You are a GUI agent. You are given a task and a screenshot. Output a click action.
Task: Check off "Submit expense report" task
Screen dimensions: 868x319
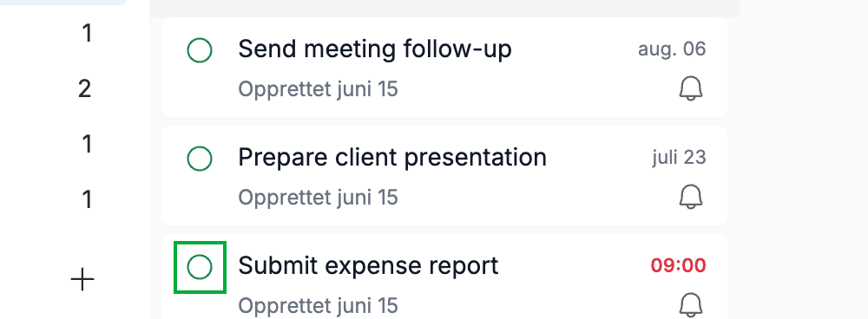[200, 267]
